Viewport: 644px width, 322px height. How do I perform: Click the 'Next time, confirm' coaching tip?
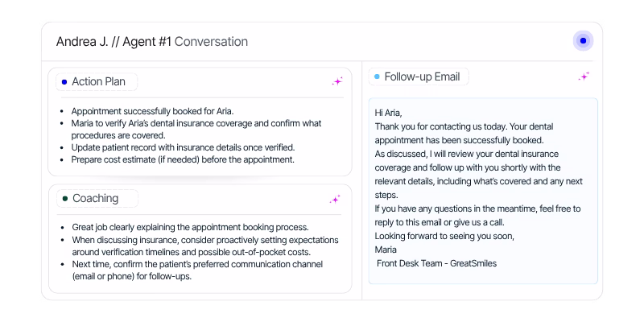[x=197, y=270]
